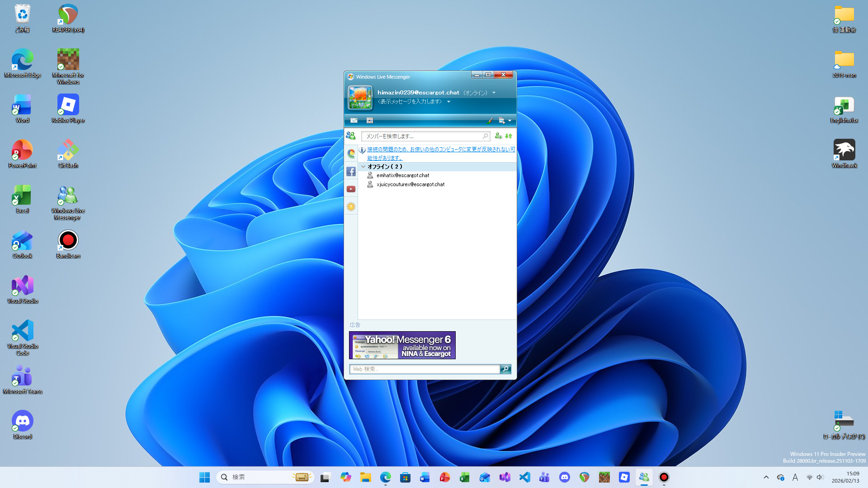Click the contacts people icon beside search
This screenshot has width=868, height=488.
[350, 136]
